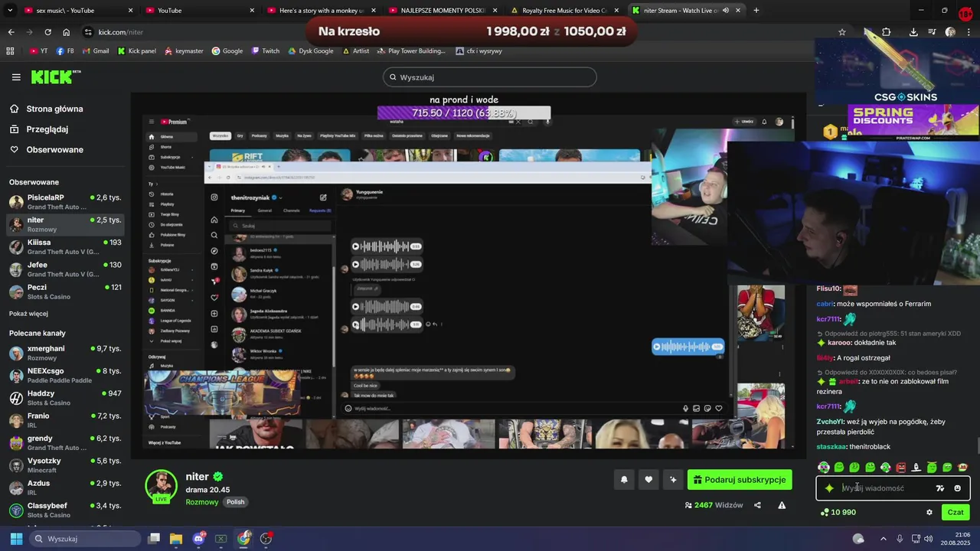Viewport: 980px width, 551px height.
Task: Open the Kick hamburger menu
Action: click(16, 77)
